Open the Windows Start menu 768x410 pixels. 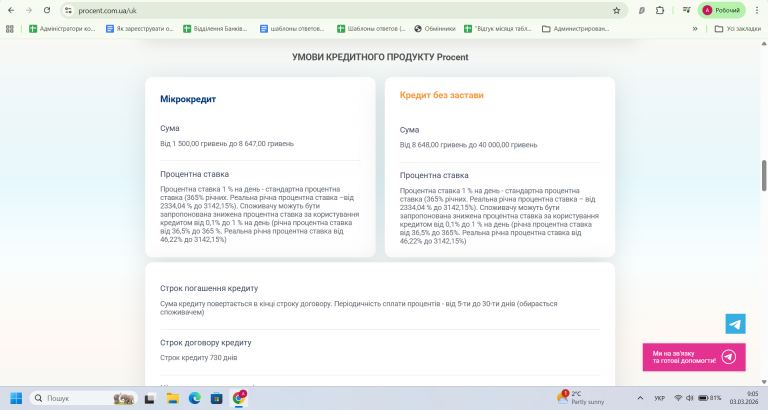click(x=16, y=398)
